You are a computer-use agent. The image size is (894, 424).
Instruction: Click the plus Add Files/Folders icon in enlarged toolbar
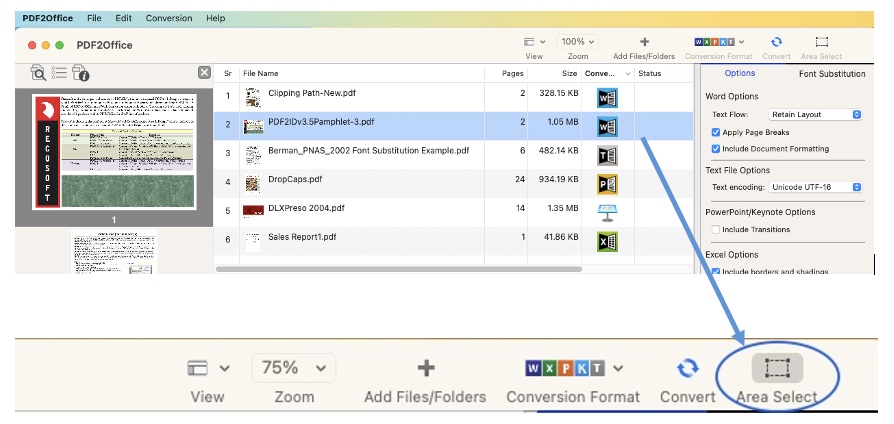pos(426,368)
